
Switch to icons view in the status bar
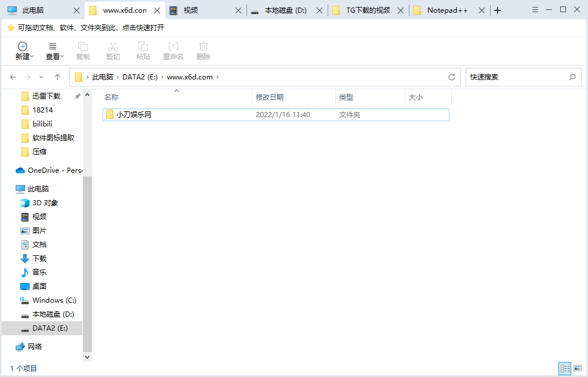578,368
